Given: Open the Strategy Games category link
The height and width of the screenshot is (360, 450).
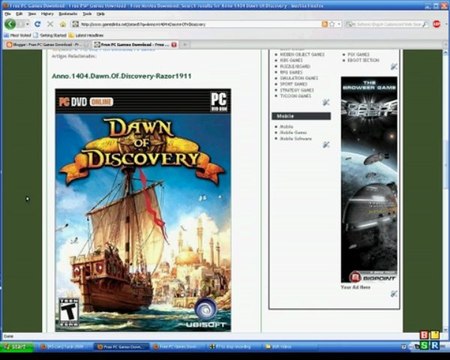Looking at the screenshot, I should [297, 90].
